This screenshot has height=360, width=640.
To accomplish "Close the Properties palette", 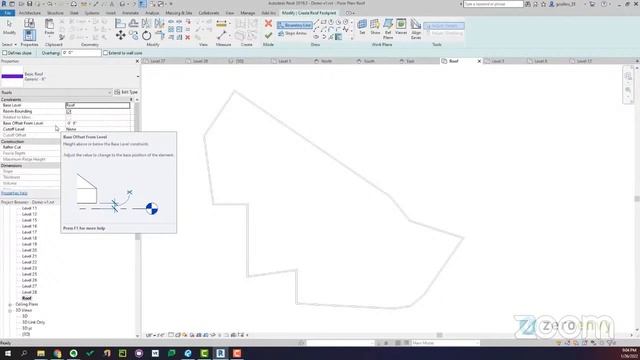I will coord(137,61).
